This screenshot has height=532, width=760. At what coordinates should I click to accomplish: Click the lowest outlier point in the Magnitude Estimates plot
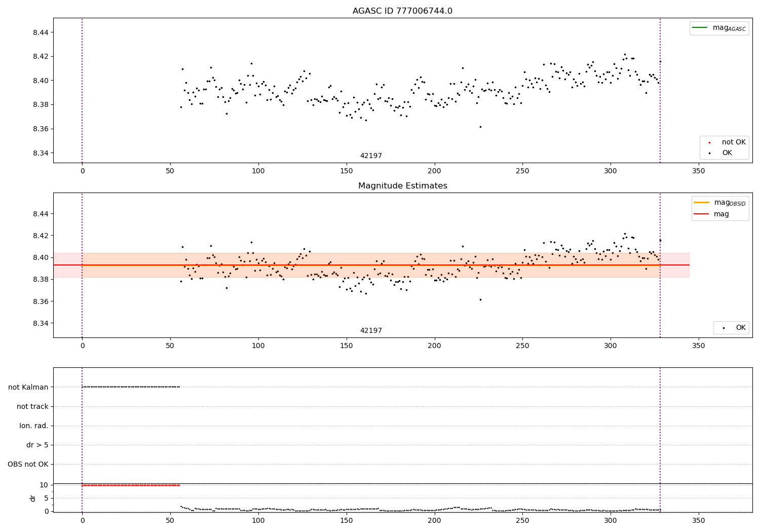pyautogui.click(x=480, y=299)
